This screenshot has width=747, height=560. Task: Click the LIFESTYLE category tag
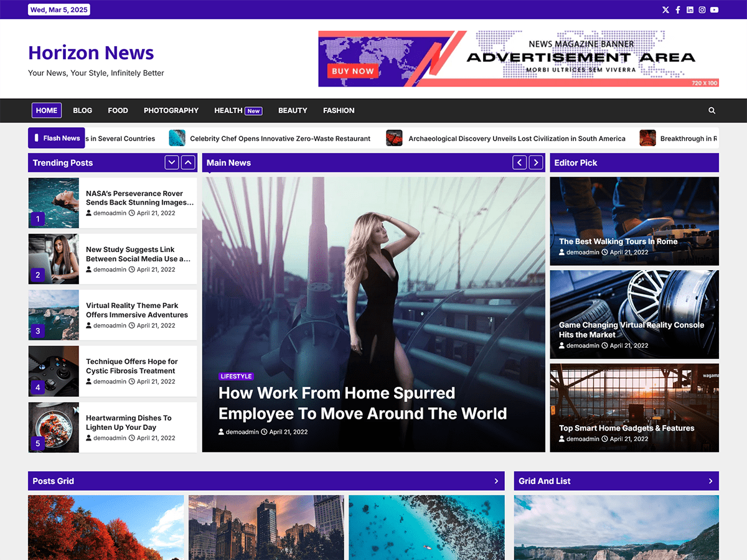(x=236, y=376)
